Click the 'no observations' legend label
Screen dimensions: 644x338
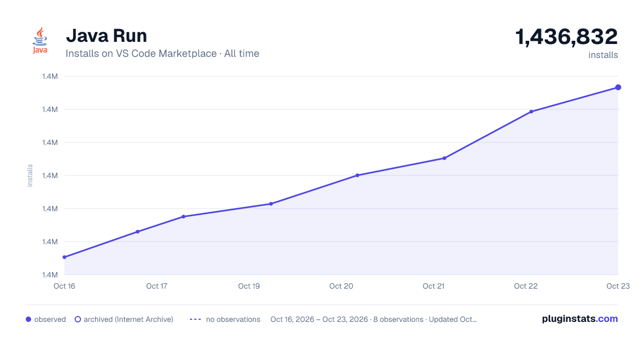233,319
